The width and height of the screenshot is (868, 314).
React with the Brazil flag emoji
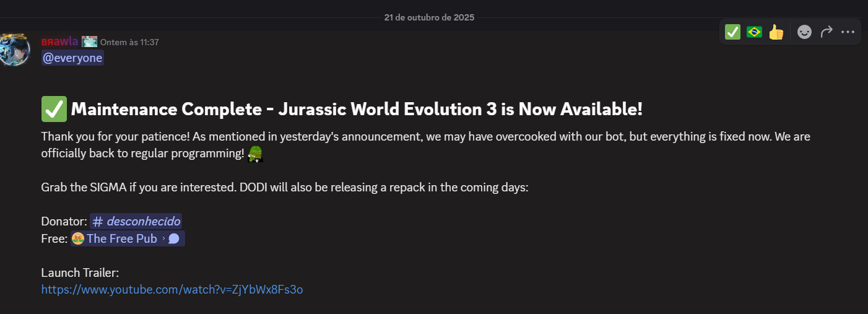point(754,32)
